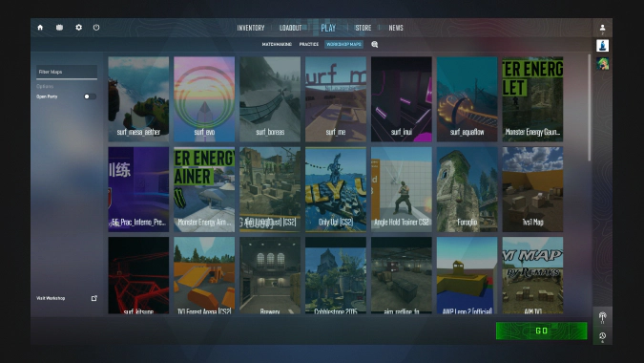Screen dimensions: 644x363
Task: Click the map list vertical scrollbar
Action: (589, 108)
